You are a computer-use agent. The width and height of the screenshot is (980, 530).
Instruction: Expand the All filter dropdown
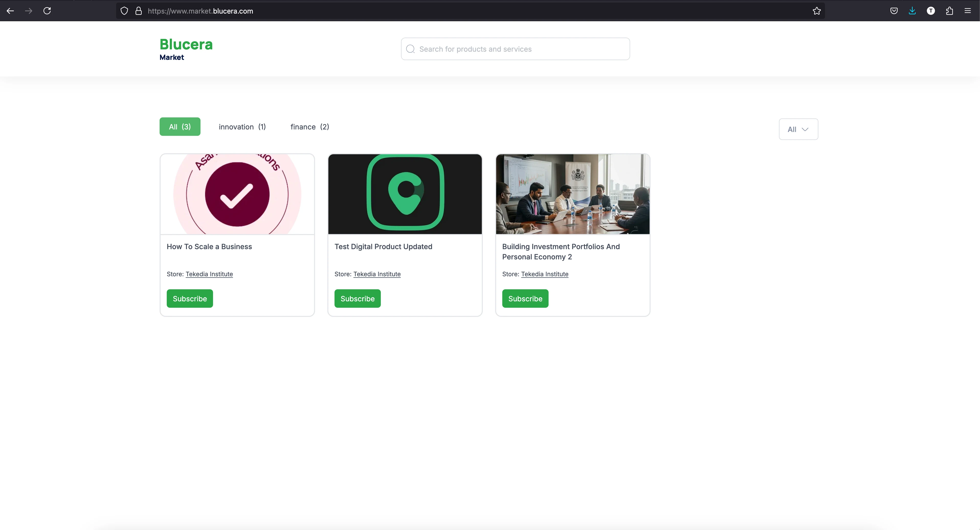coord(798,129)
